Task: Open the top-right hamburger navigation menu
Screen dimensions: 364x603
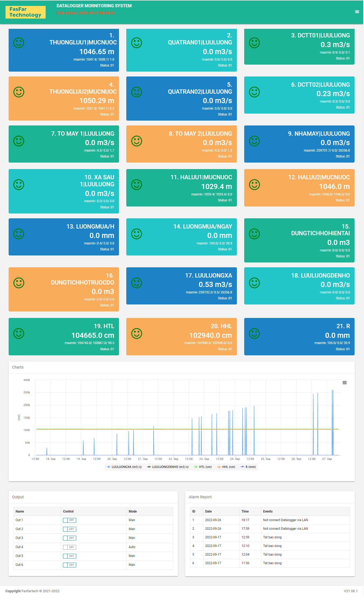Action: pyautogui.click(x=357, y=12)
